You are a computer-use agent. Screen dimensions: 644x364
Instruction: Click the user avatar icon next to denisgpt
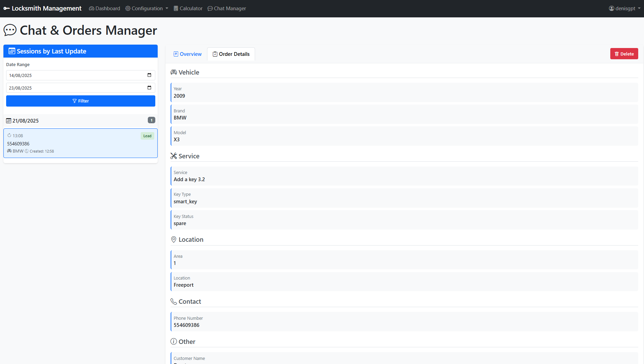click(x=611, y=8)
